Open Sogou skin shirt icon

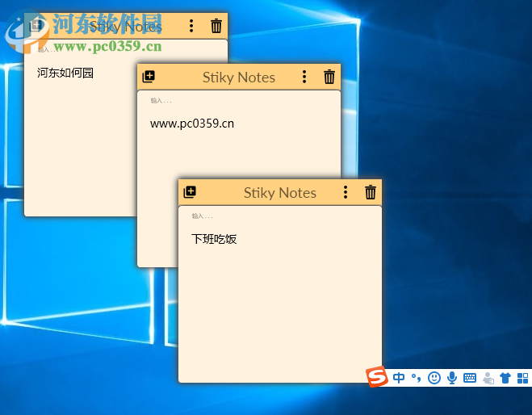(x=505, y=378)
